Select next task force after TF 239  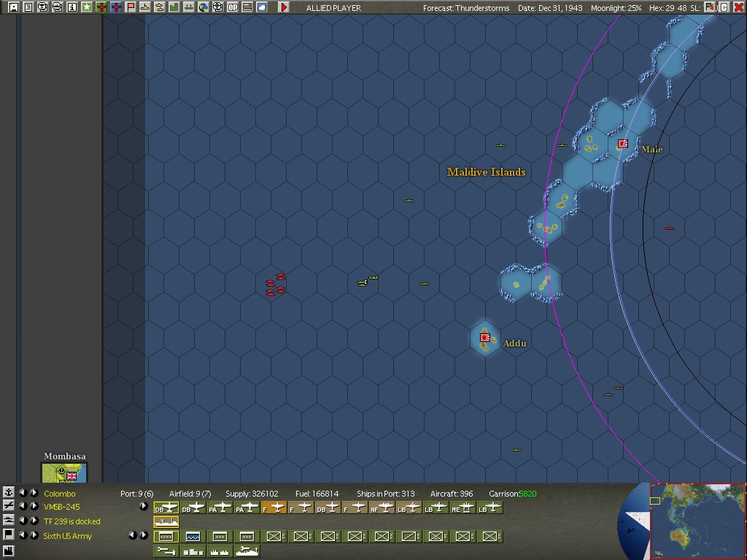tap(34, 521)
